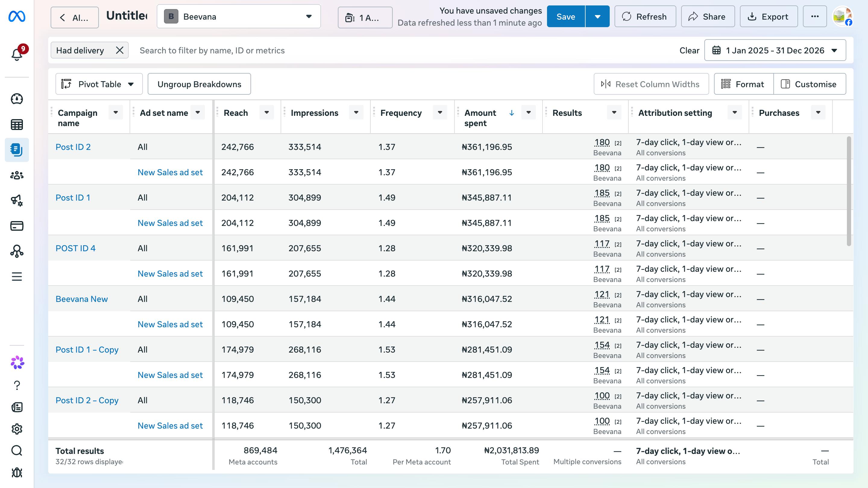Select the ₦2,031,813.89 Total Spent value

[x=511, y=450]
